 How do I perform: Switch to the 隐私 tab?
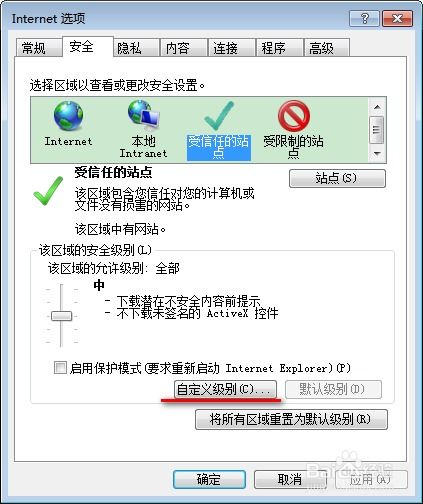(x=129, y=48)
